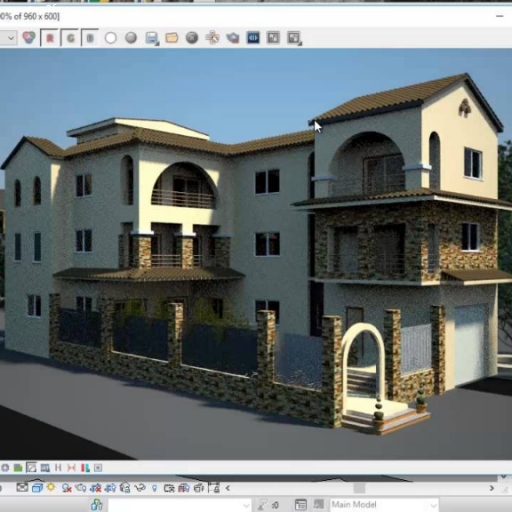Click the temporary view properties icon
This screenshot has width=512, height=512.
(169, 488)
